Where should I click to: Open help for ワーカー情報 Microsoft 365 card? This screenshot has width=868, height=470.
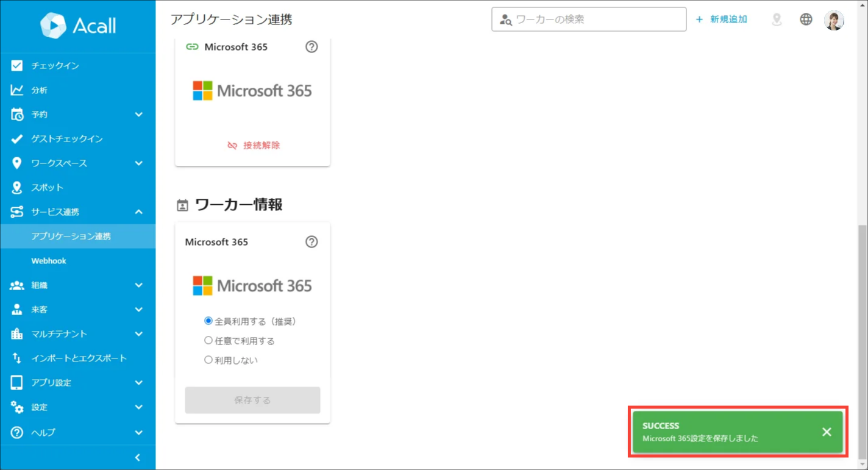coord(311,242)
